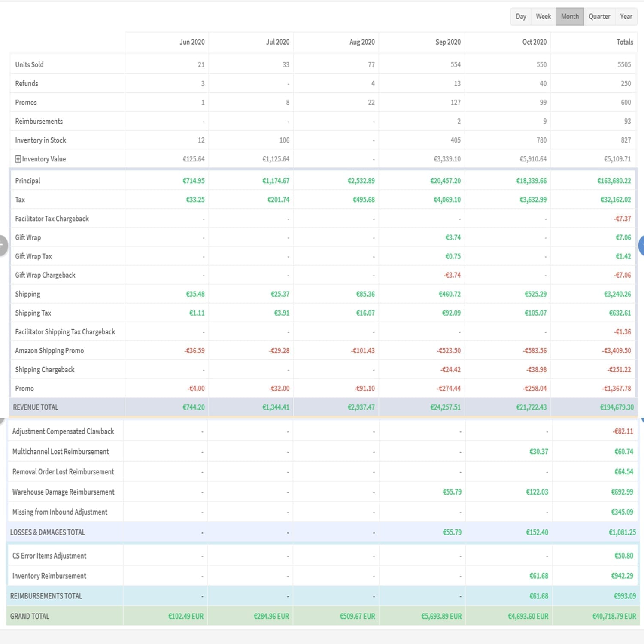Click the REVENUE TOTAL row label
Screen dimensions: 644x644
pyautogui.click(x=36, y=407)
